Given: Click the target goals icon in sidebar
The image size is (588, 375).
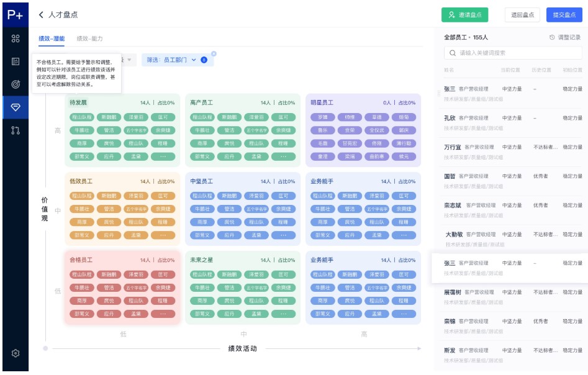Looking at the screenshot, I should (16, 84).
